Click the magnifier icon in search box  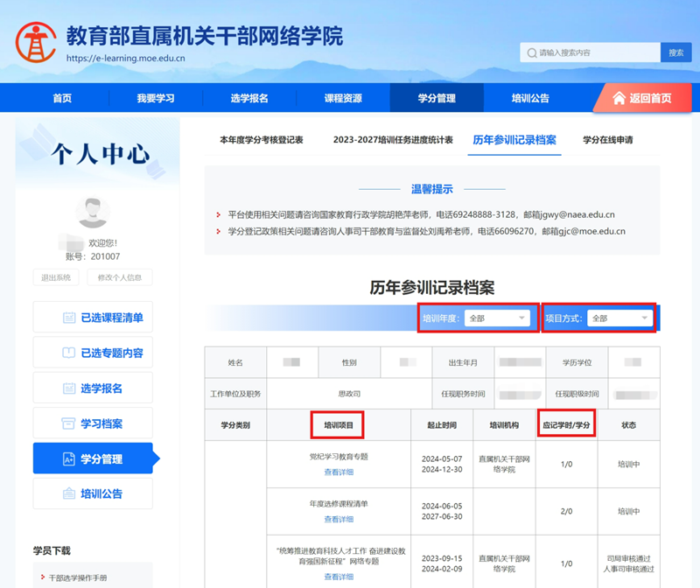[x=531, y=53]
